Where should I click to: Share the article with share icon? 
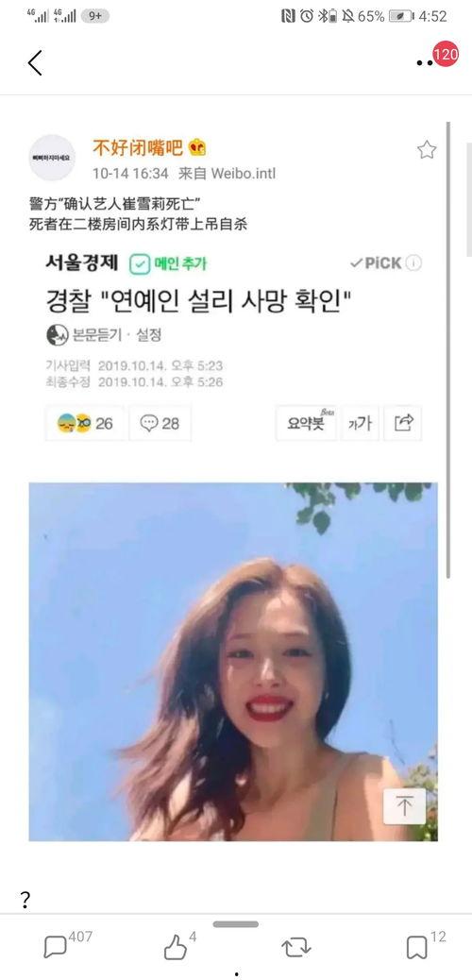click(403, 423)
